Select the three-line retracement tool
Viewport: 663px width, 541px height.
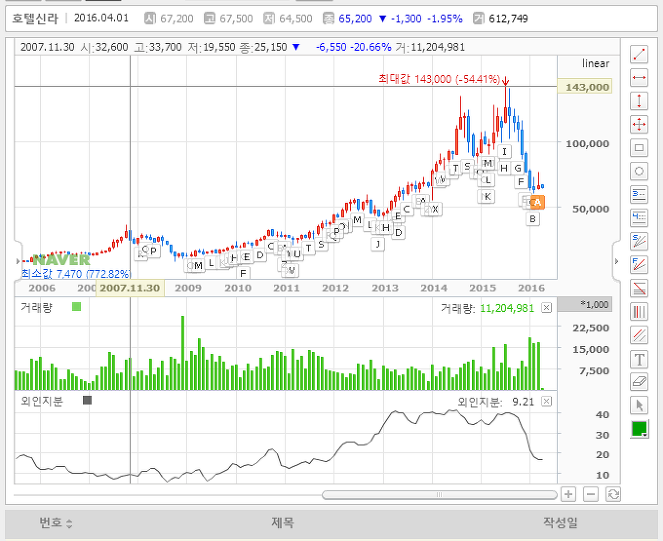[x=639, y=195]
